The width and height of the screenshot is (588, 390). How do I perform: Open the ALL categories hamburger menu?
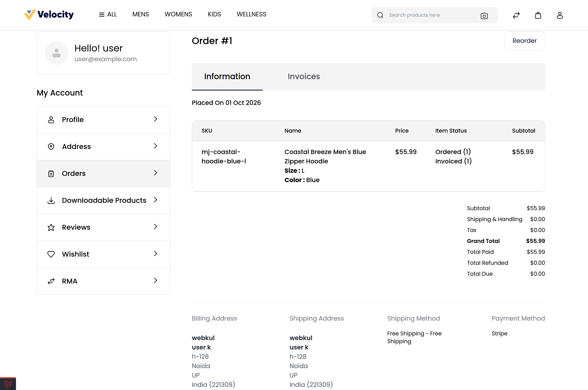coord(108,14)
